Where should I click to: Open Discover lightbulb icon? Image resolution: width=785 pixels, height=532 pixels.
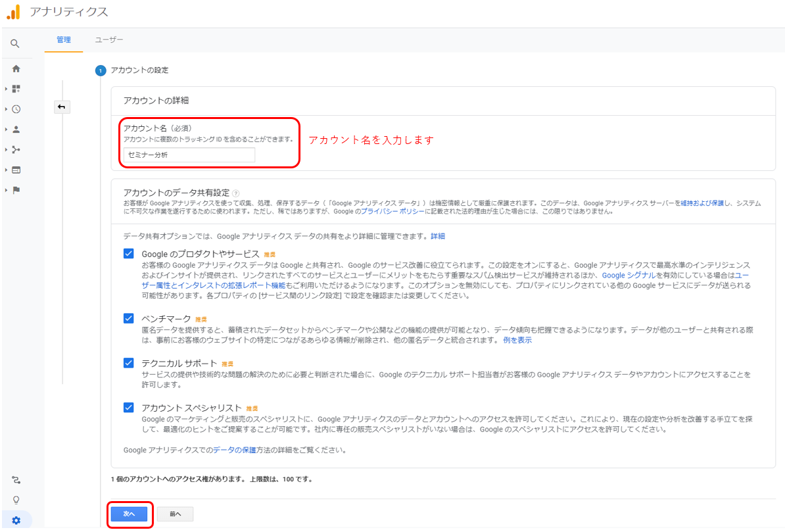(16, 500)
